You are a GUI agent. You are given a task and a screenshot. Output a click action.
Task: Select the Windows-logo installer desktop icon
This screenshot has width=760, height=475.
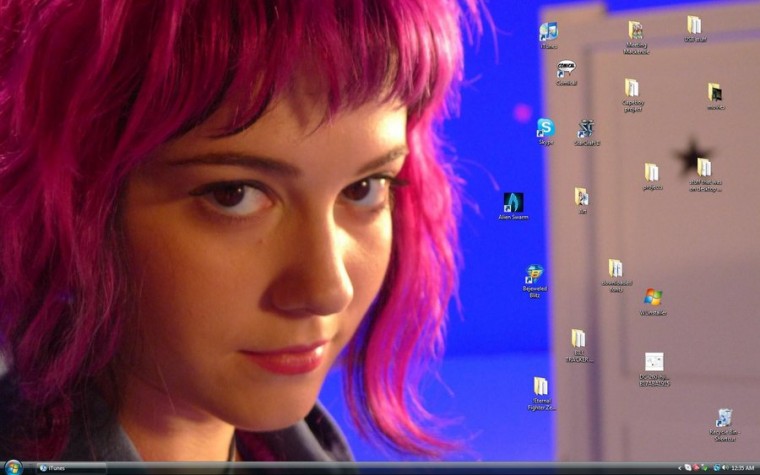pos(653,302)
